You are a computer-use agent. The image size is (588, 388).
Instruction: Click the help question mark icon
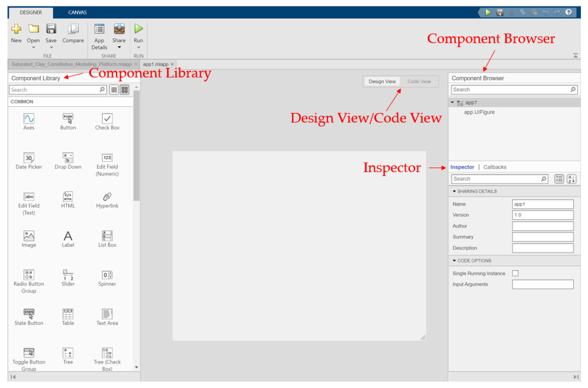[x=568, y=12]
